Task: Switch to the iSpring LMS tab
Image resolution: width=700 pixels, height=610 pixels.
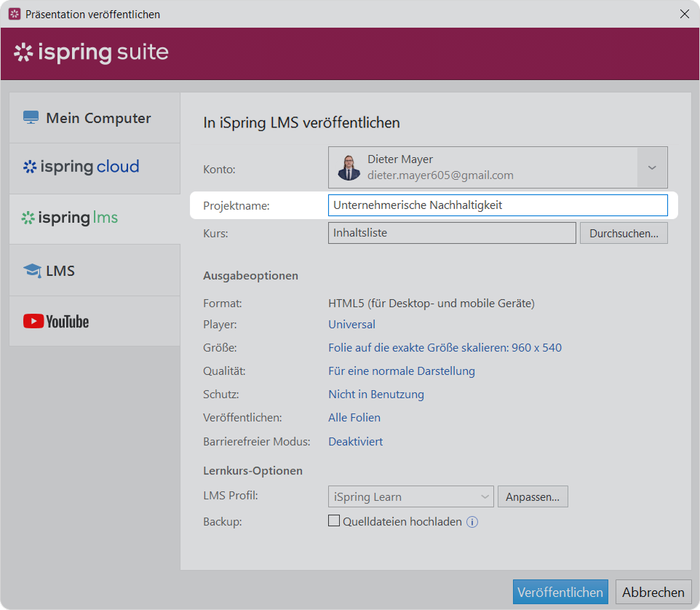Action: tap(95, 218)
